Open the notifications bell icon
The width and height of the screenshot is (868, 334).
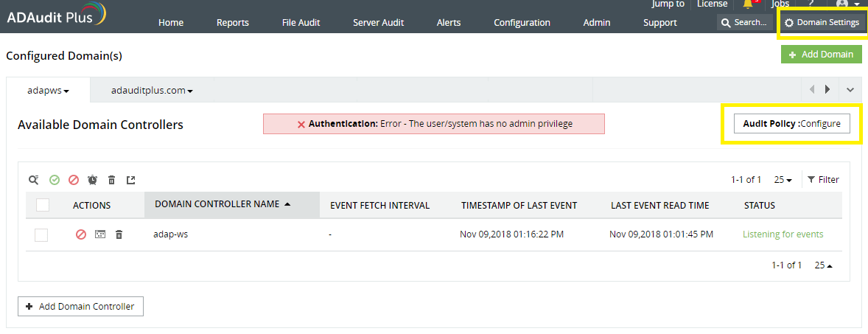coord(748,4)
